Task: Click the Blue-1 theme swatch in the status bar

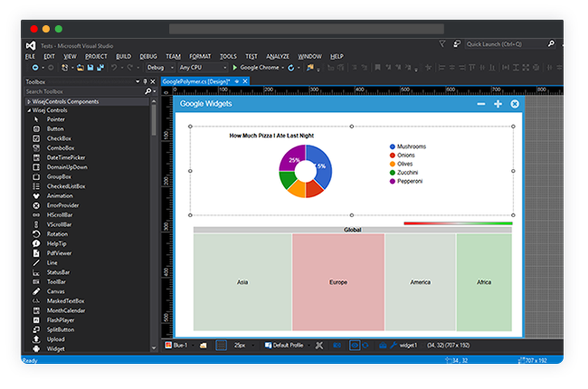Action: point(176,345)
